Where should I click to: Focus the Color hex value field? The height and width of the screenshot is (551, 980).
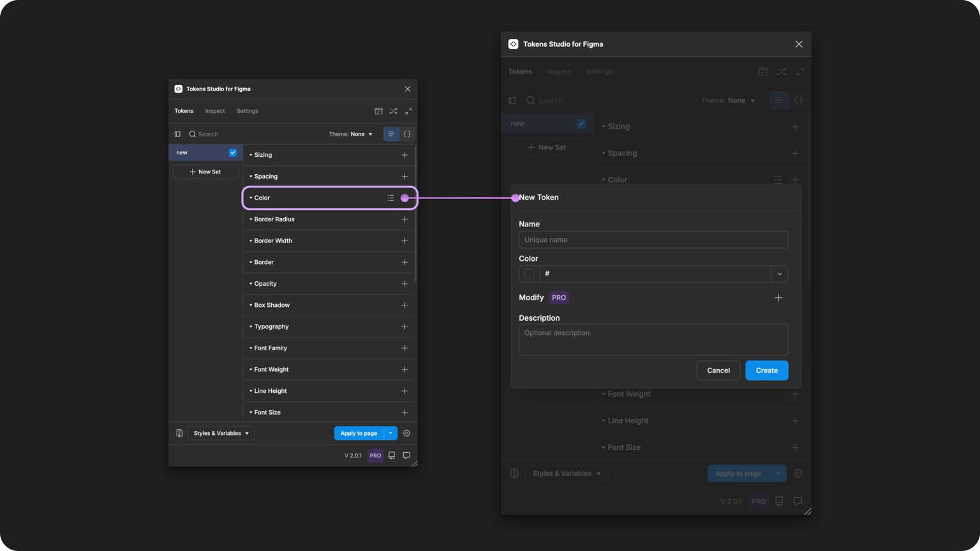click(x=655, y=274)
